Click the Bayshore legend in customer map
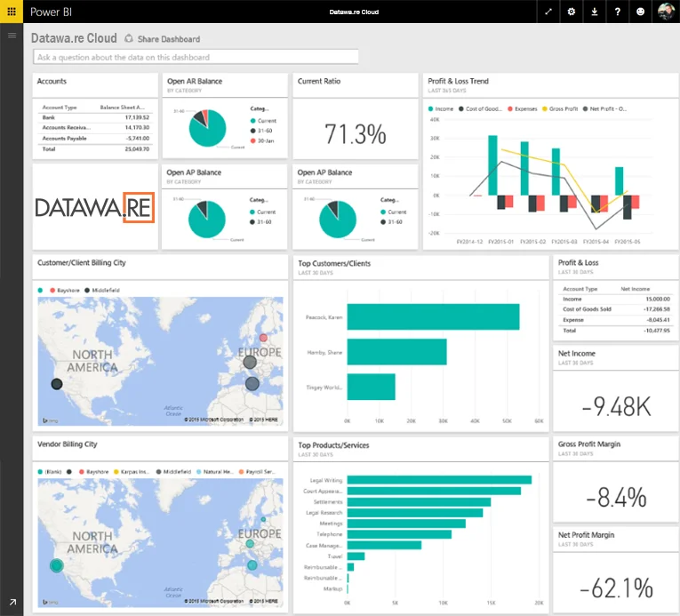The width and height of the screenshot is (680, 616). click(x=65, y=290)
